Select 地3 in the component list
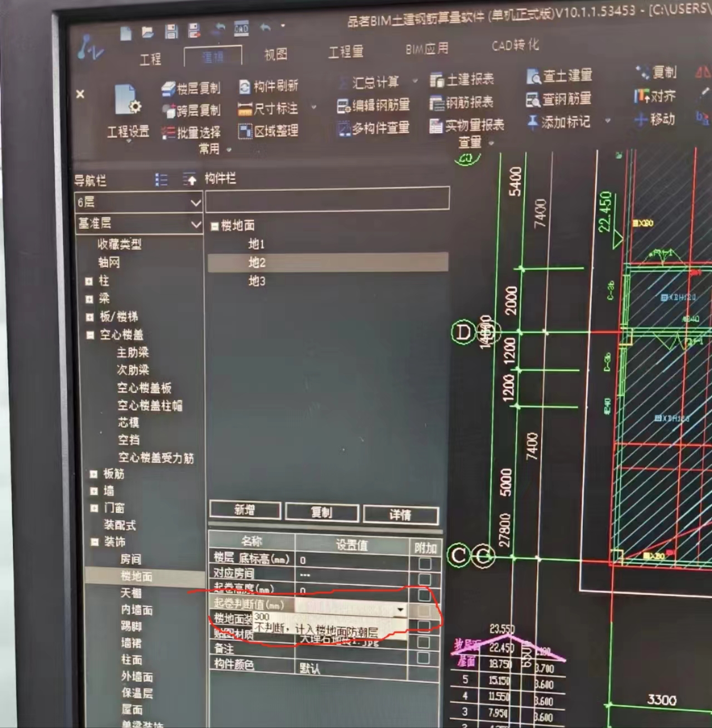This screenshot has height=728, width=712. pyautogui.click(x=257, y=281)
